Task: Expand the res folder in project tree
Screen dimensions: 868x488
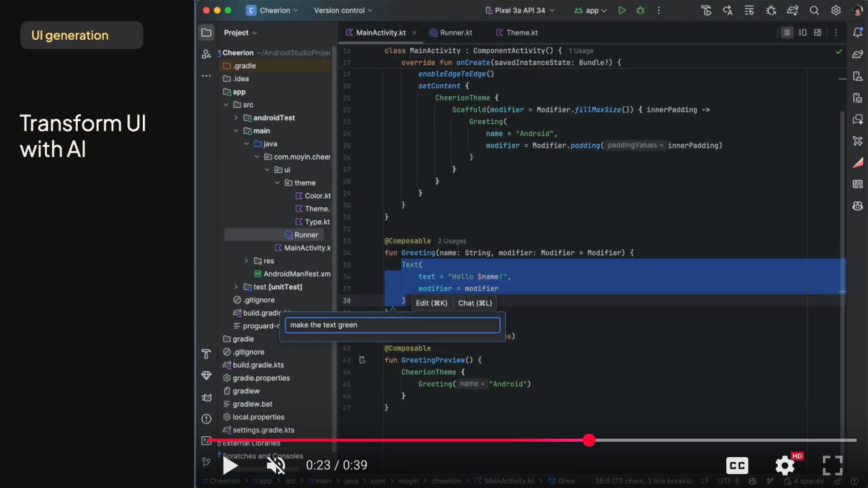Action: pos(246,261)
